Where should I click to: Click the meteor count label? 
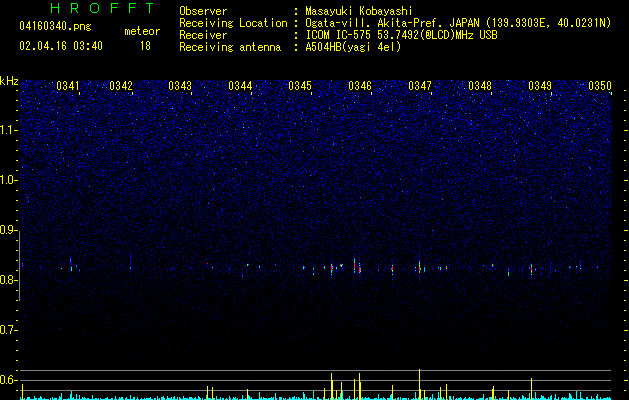tap(142, 31)
